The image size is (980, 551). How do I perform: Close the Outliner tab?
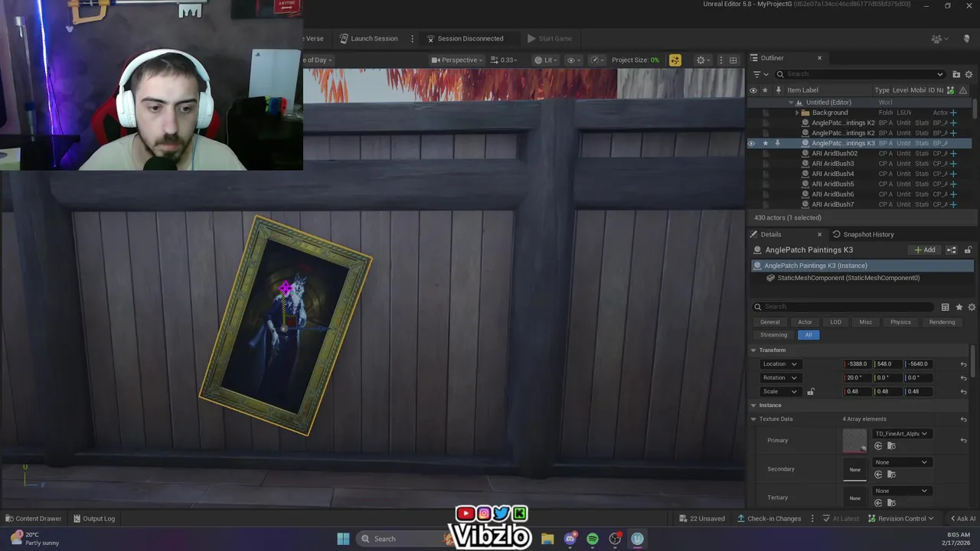point(819,58)
